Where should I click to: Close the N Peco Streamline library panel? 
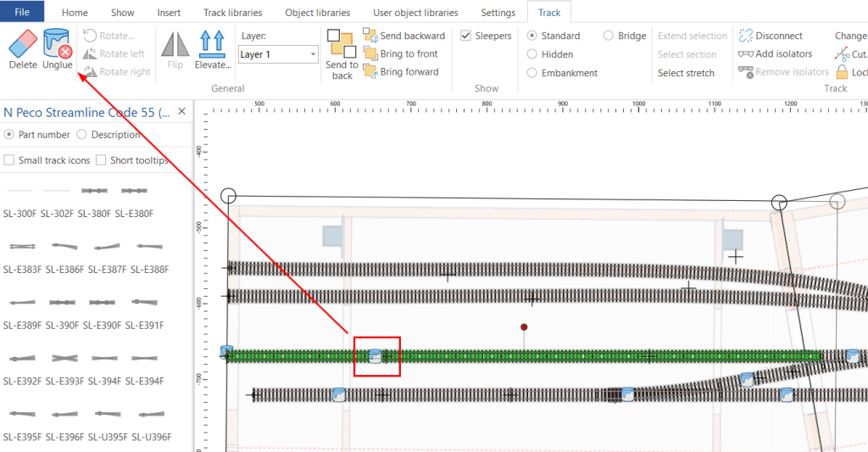tap(181, 112)
